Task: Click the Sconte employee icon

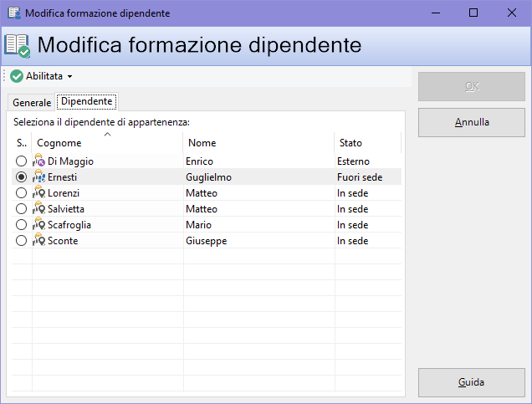Action: (39, 241)
